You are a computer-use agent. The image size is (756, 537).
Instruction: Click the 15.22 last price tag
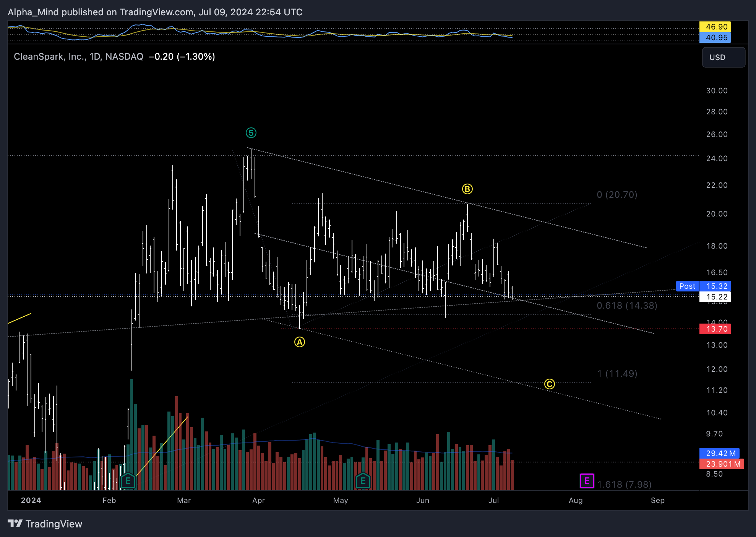click(x=715, y=297)
